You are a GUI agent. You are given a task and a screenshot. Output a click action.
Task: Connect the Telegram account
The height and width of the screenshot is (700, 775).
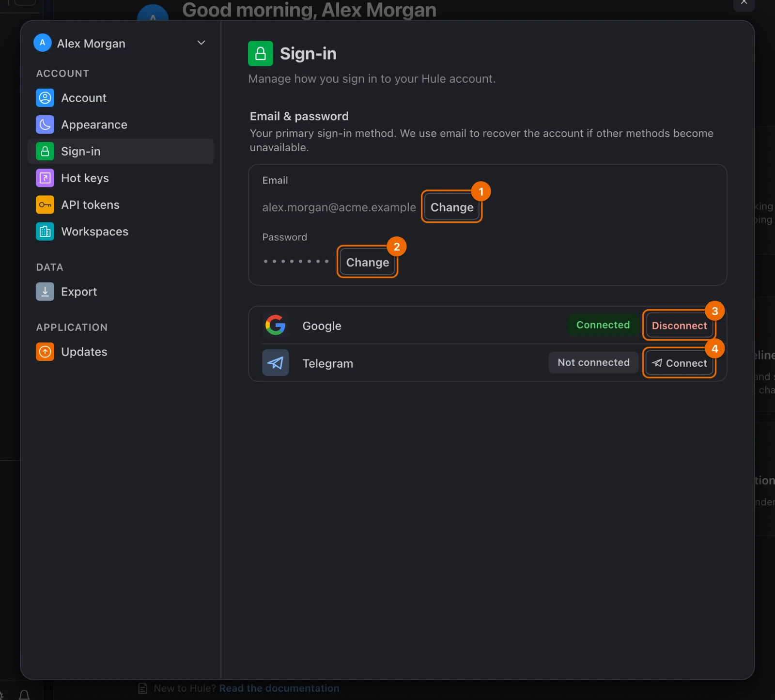(x=679, y=363)
